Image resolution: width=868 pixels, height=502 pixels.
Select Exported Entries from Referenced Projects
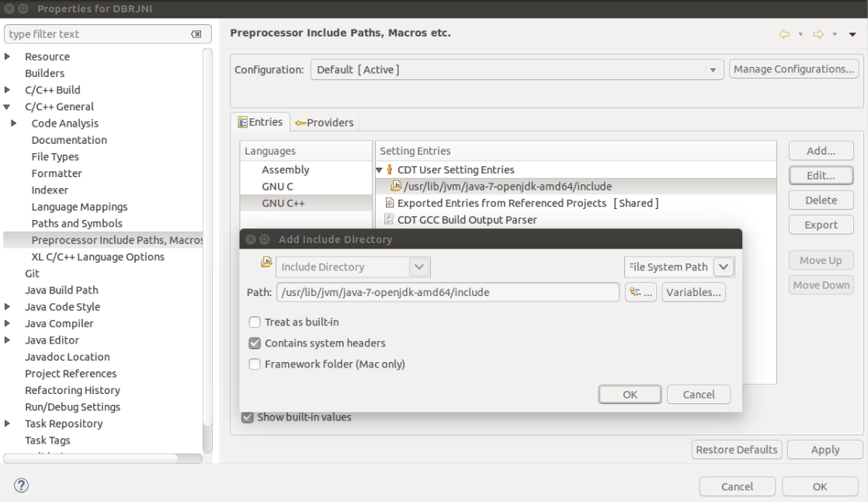point(502,203)
